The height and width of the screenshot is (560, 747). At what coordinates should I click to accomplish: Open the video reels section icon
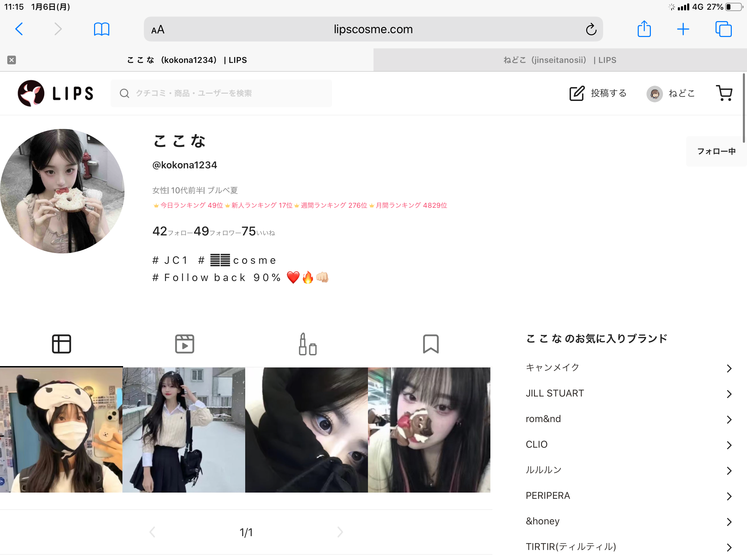pos(184,343)
